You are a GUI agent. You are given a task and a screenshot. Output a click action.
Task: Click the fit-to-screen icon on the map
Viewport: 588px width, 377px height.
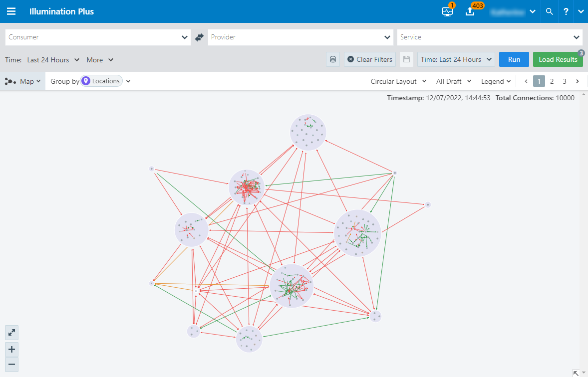point(11,333)
